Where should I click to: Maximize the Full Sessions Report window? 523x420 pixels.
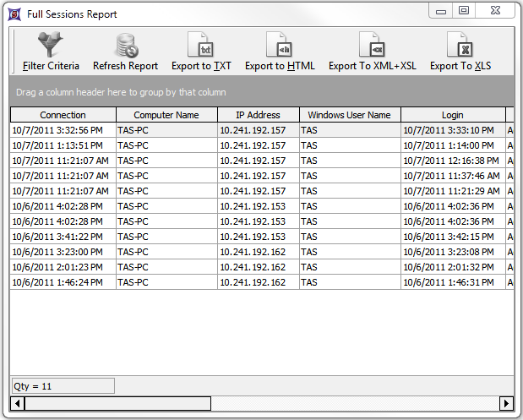tap(464, 10)
